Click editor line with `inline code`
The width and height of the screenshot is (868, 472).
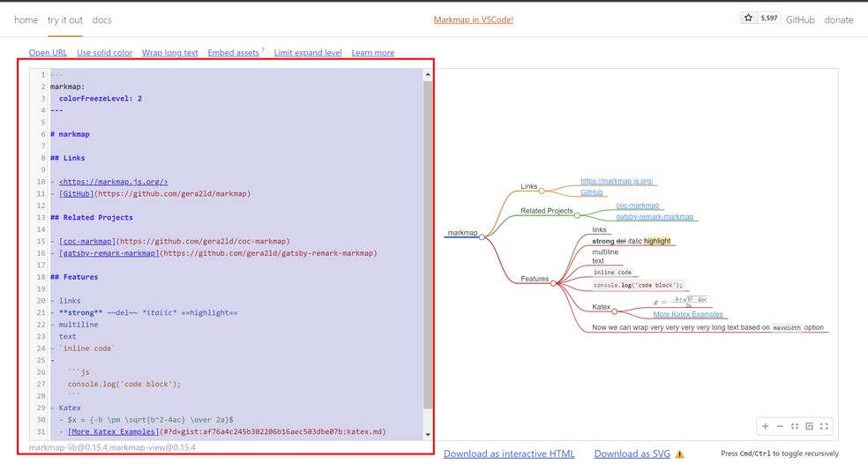coord(83,348)
